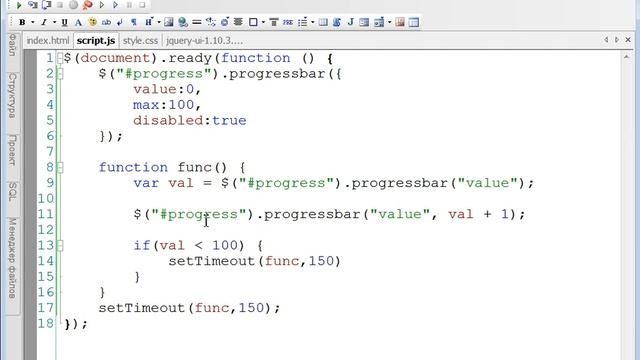Click 'func' name on line 8
This screenshot has height=360, width=640.
tap(195, 167)
